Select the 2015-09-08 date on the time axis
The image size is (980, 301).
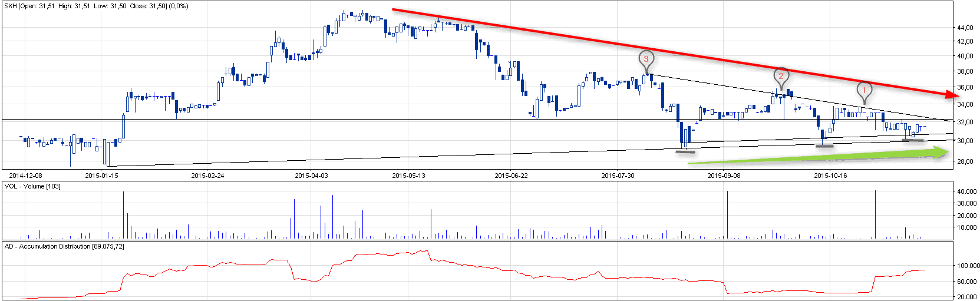coord(724,176)
